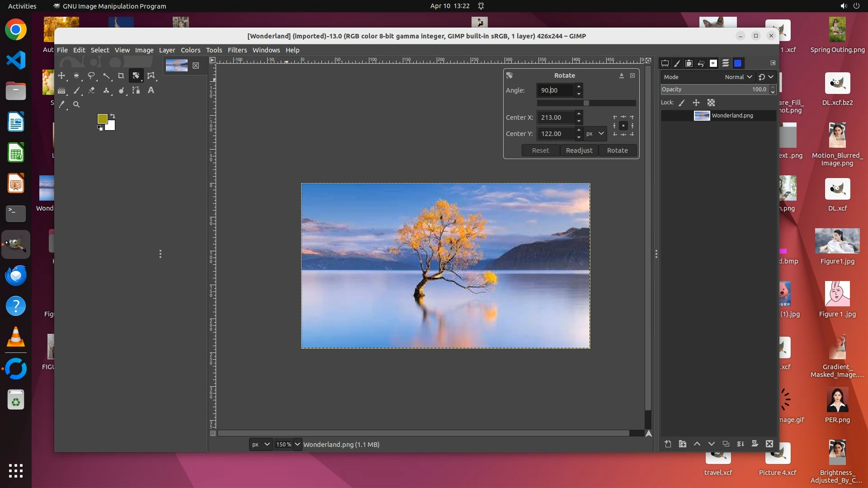Select the Clone stamp tool
Viewport: 868px width, 488px height.
click(x=106, y=90)
